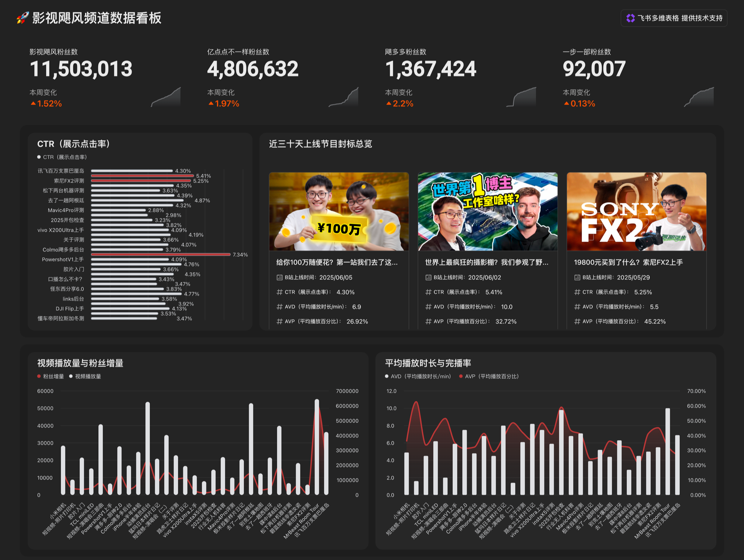
Task: Toggle the 粉丝增量 legend series
Action: click(x=50, y=376)
